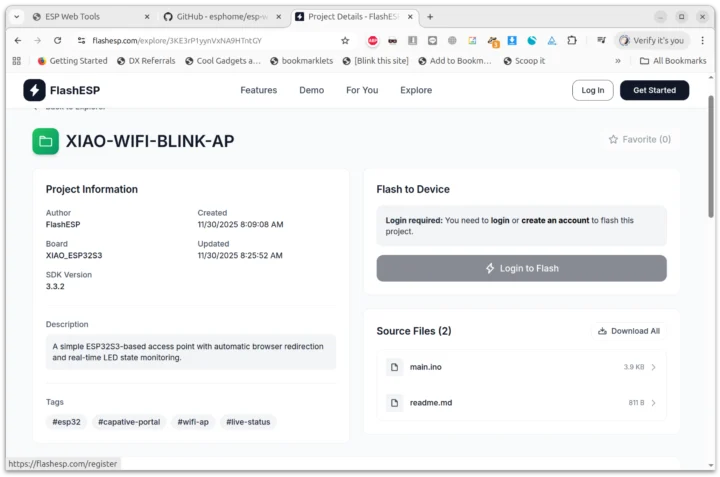This screenshot has height=477, width=720.
Task: Open the Demo nav item
Action: pos(311,90)
